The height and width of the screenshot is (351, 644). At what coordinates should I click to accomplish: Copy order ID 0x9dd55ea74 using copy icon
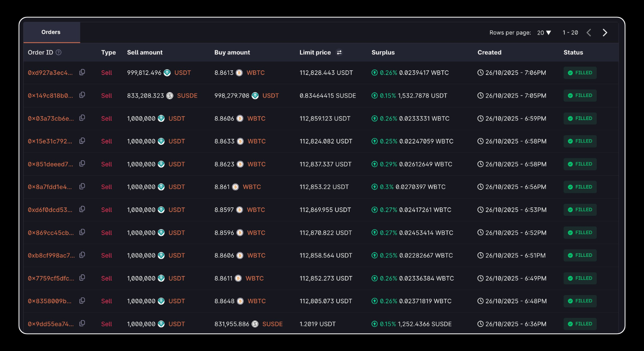(82, 323)
